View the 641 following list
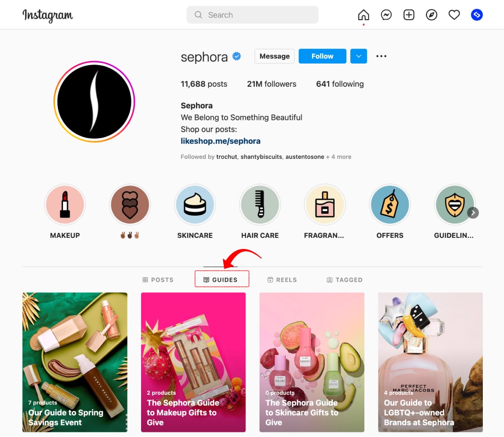 (x=340, y=84)
